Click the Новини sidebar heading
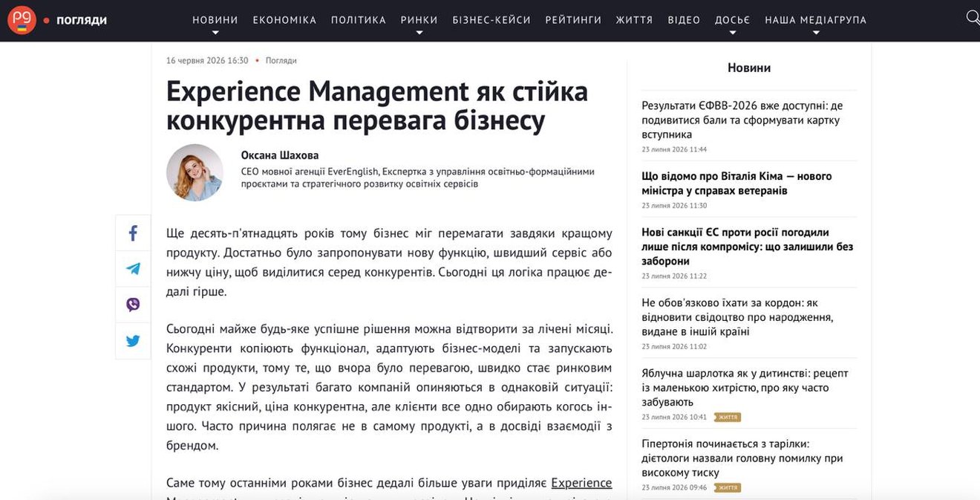The image size is (980, 500). (x=749, y=68)
